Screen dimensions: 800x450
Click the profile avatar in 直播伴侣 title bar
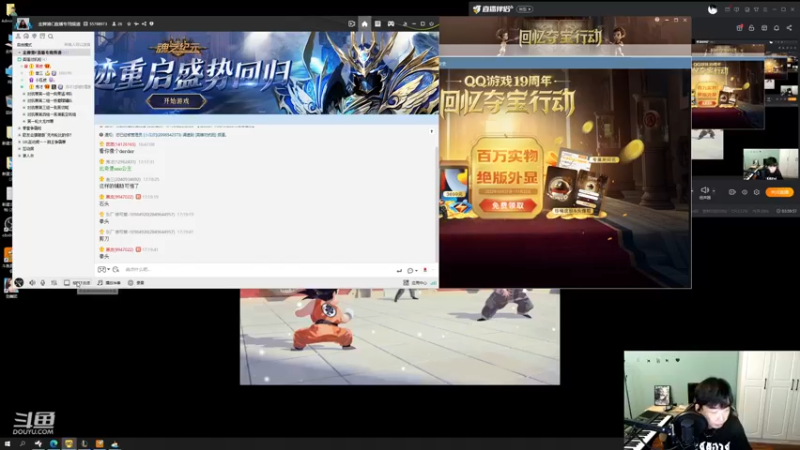click(712, 9)
